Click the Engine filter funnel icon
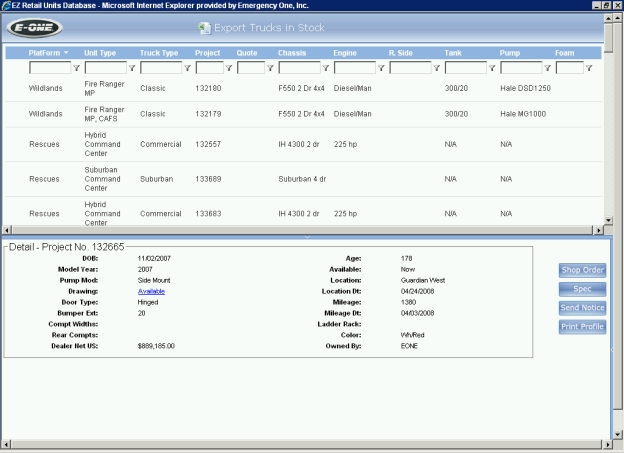624x453 pixels. click(x=381, y=68)
